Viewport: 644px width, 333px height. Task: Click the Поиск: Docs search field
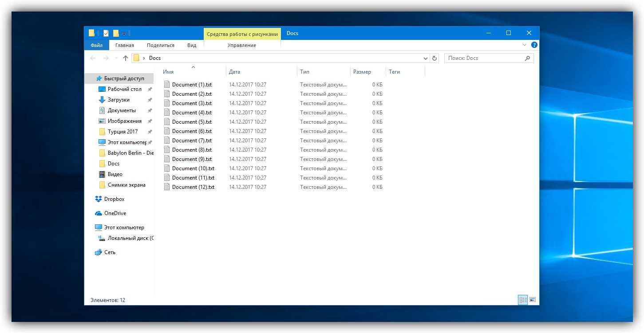pyautogui.click(x=484, y=58)
